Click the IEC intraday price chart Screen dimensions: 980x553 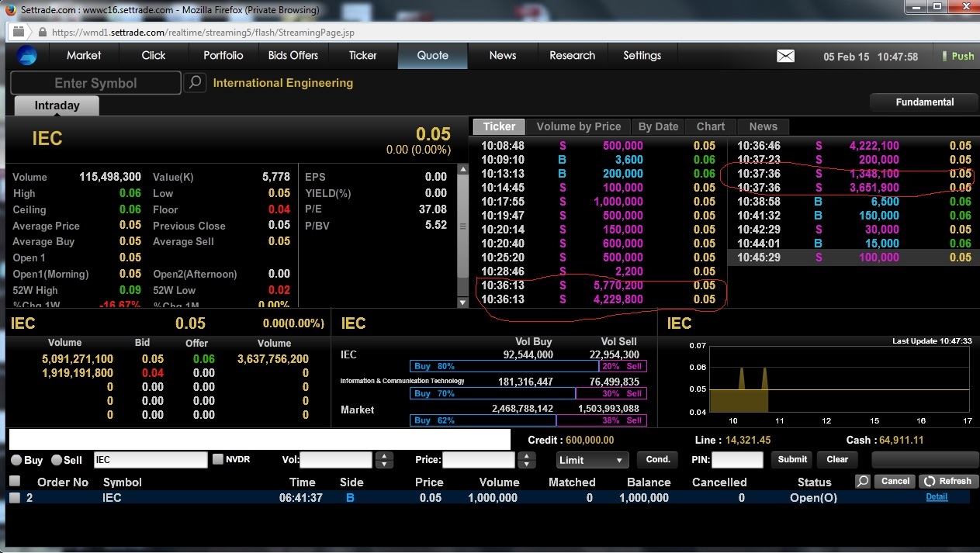[840, 378]
